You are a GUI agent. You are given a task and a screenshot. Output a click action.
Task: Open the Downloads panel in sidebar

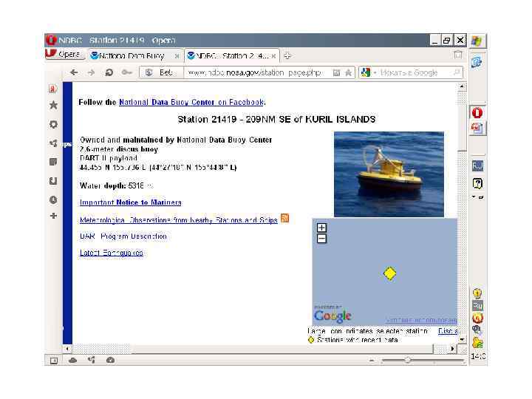53,181
